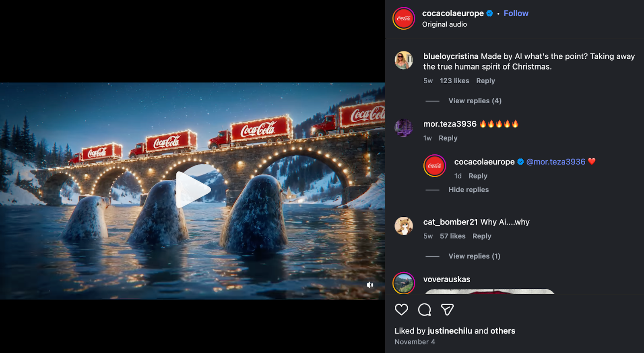View the 123 likes on blueloycristina's comment
Image resolution: width=644 pixels, height=353 pixels.
click(454, 81)
